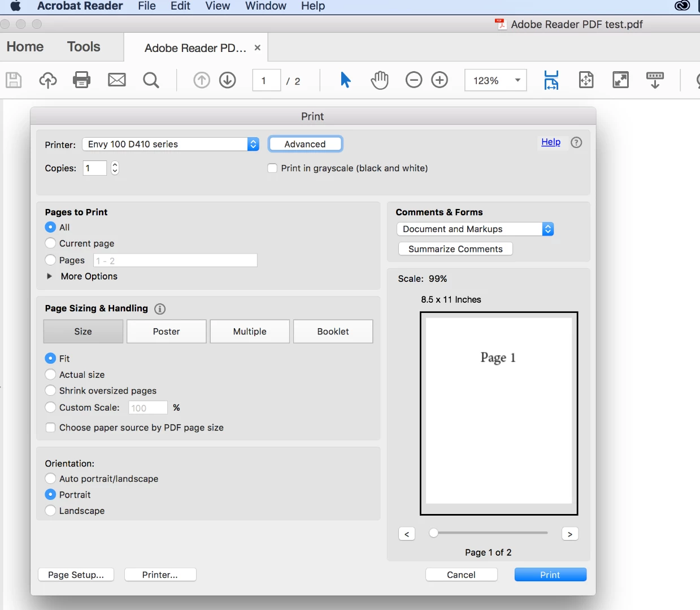The height and width of the screenshot is (610, 700).
Task: Check Choose paper source by PDF page size
Action: coord(50,428)
